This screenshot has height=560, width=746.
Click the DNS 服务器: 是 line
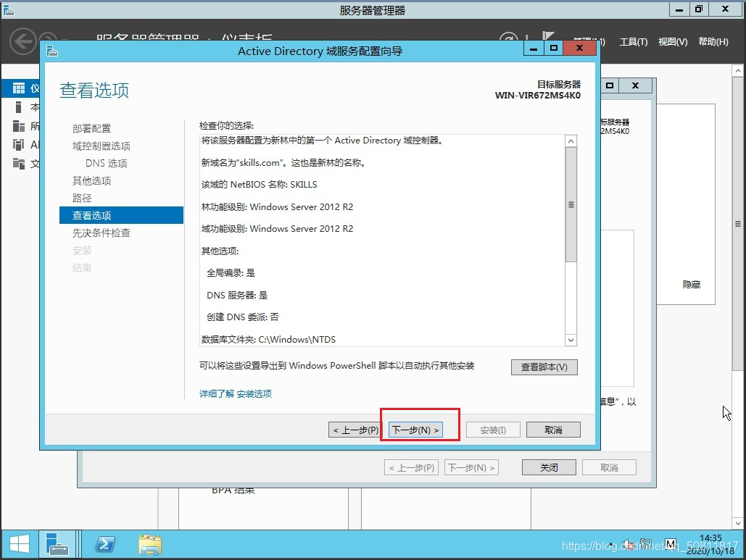point(237,295)
